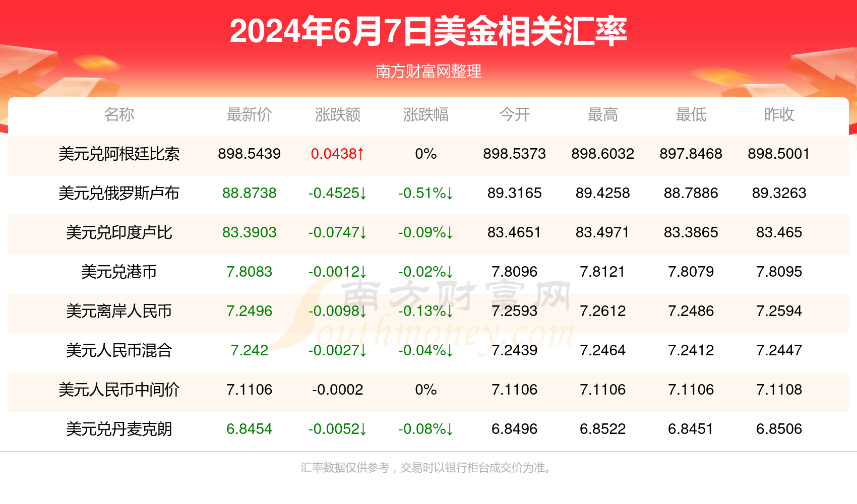This screenshot has height=504, width=857.
Task: Click high value 7.2464
Action: click(602, 350)
